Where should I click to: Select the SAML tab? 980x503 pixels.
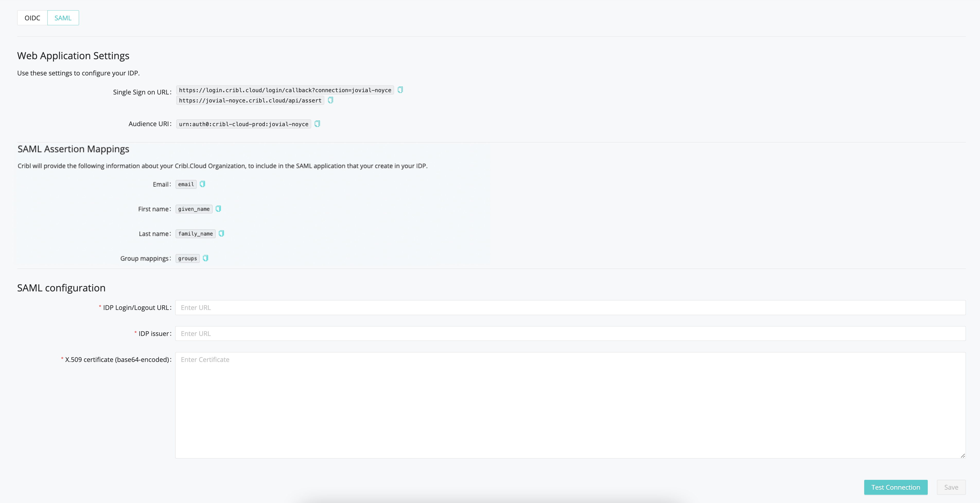63,18
